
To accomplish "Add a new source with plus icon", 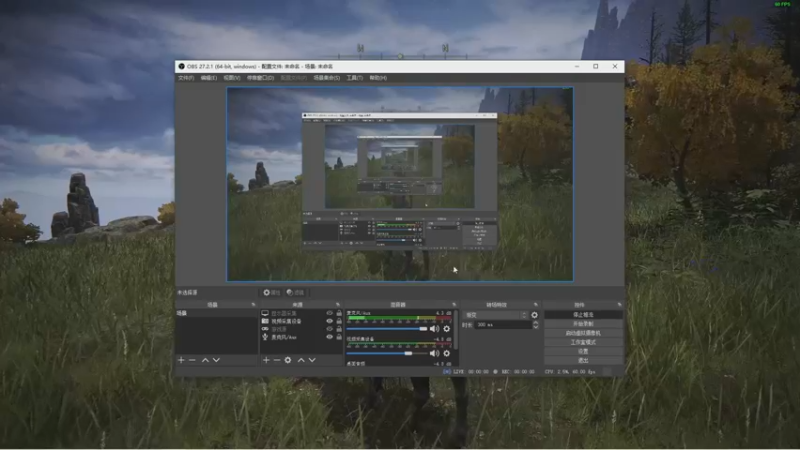I will point(266,360).
